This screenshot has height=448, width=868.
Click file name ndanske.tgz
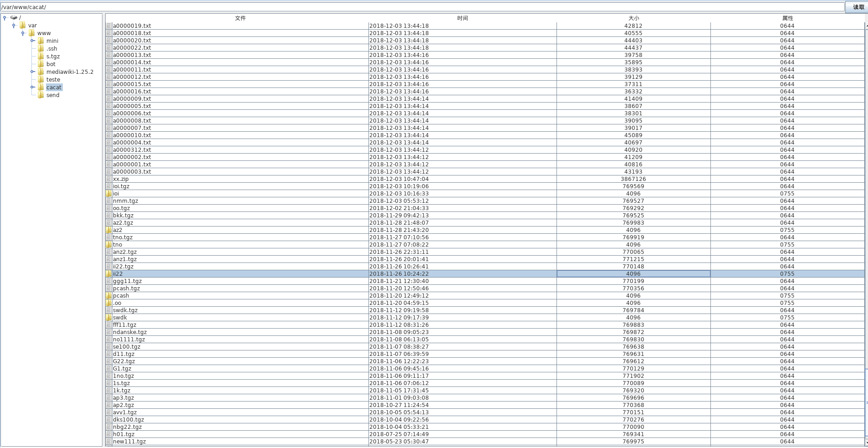(130, 332)
